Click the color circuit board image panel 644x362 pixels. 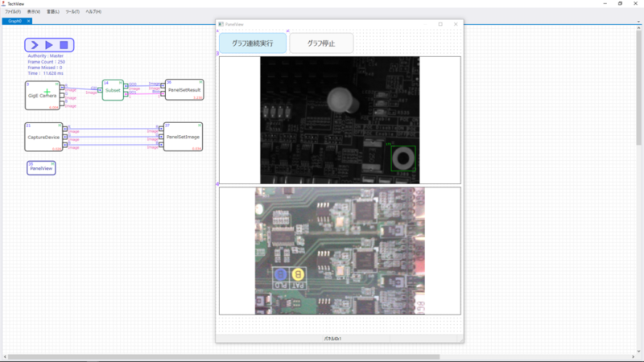[x=339, y=251]
